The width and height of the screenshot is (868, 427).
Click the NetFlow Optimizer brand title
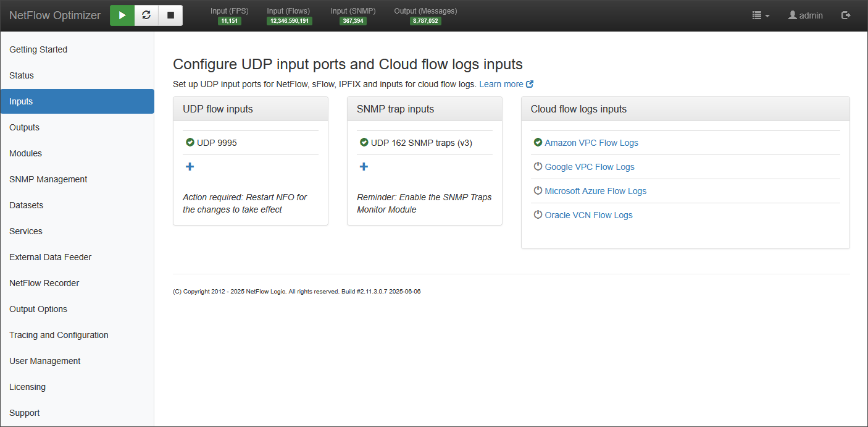pos(55,15)
